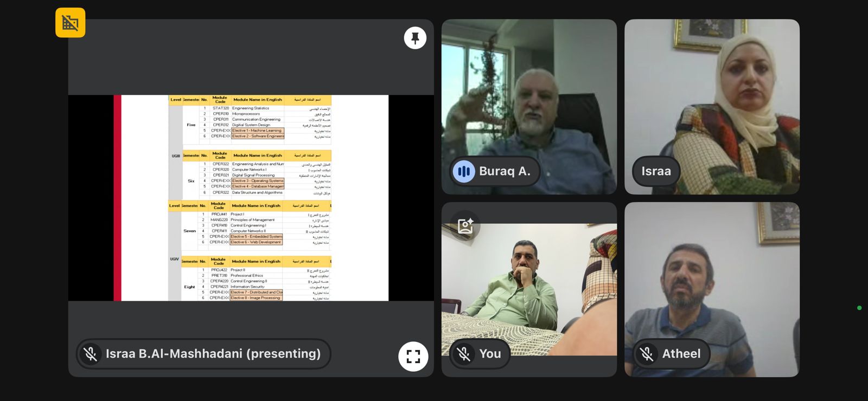
Task: Expand presentation with the fullscreen icon
Action: pyautogui.click(x=413, y=356)
